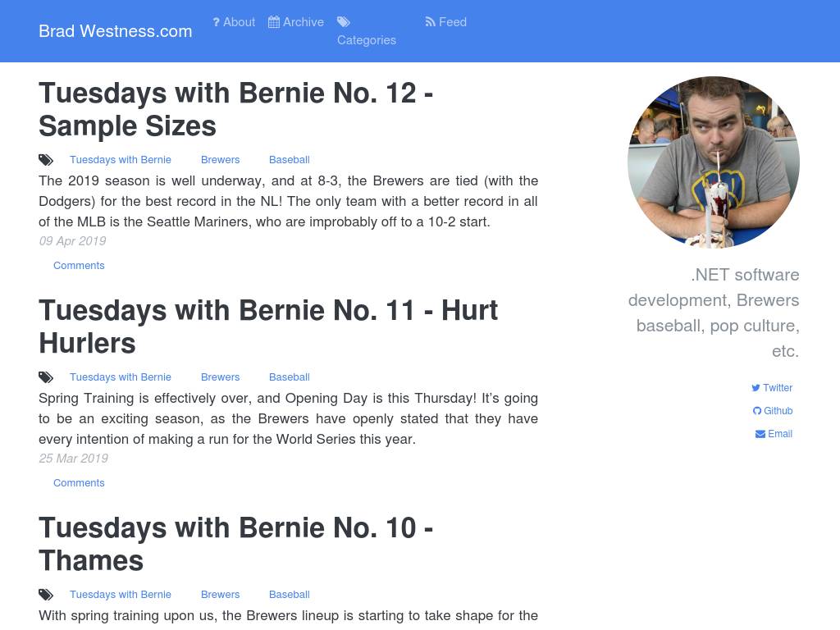Screen dimensions: 840x630
Task: Click the envelope icon beside Email
Action: pos(760,434)
